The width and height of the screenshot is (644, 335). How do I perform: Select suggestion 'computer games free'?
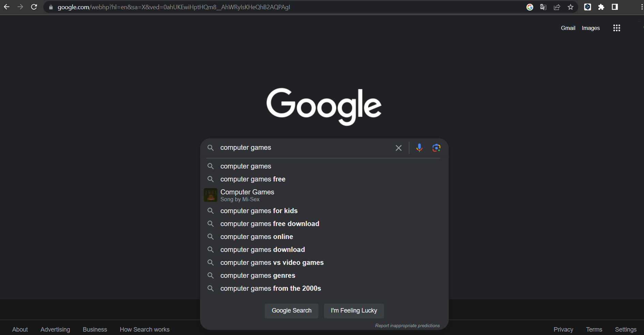(x=324, y=179)
